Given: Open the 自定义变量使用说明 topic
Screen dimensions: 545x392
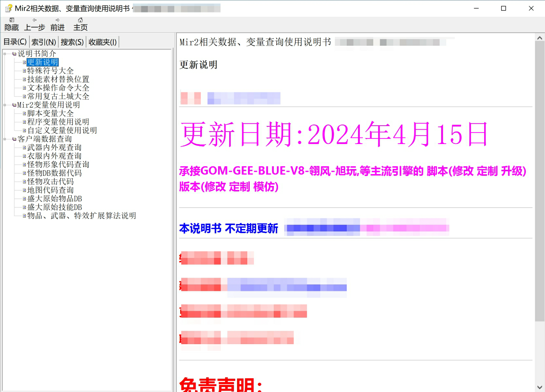Looking at the screenshot, I should click(62, 131).
